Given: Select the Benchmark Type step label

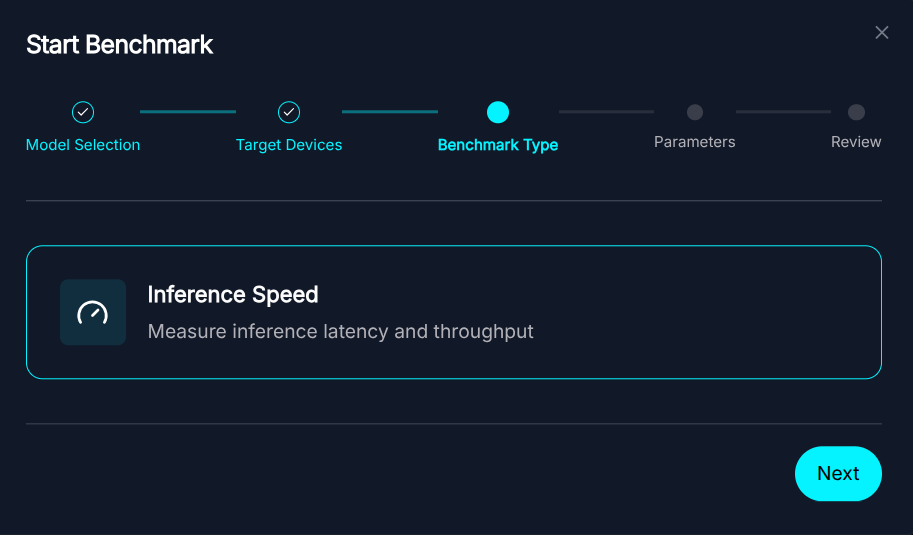Looking at the screenshot, I should tap(498, 145).
